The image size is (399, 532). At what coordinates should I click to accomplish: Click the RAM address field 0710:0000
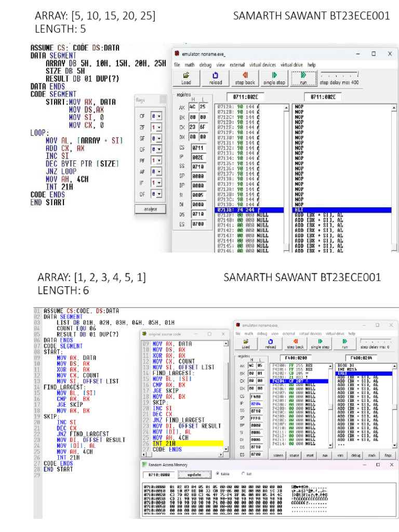click(x=158, y=475)
